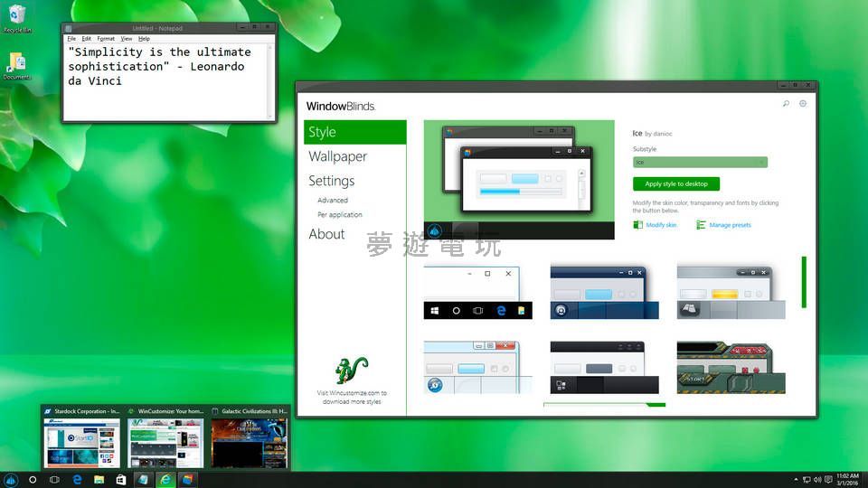Click the Manage presets link
868x488 pixels.
tap(730, 225)
